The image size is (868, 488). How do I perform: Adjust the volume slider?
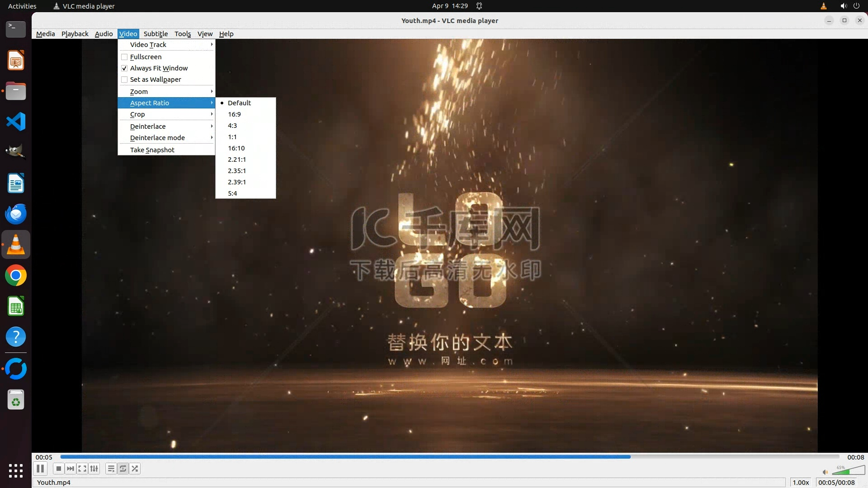[848, 471]
